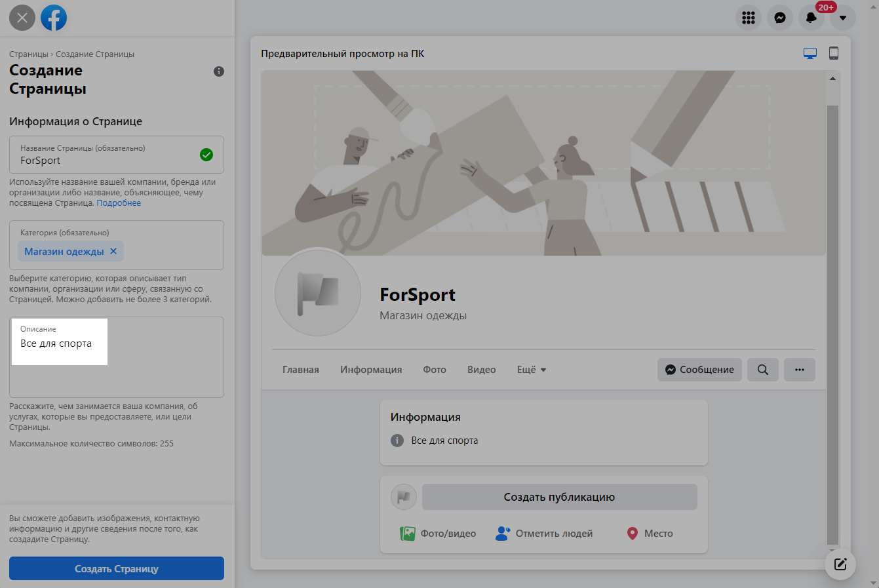The width and height of the screenshot is (879, 588).
Task: Switch preview to desktop view
Action: [x=810, y=54]
